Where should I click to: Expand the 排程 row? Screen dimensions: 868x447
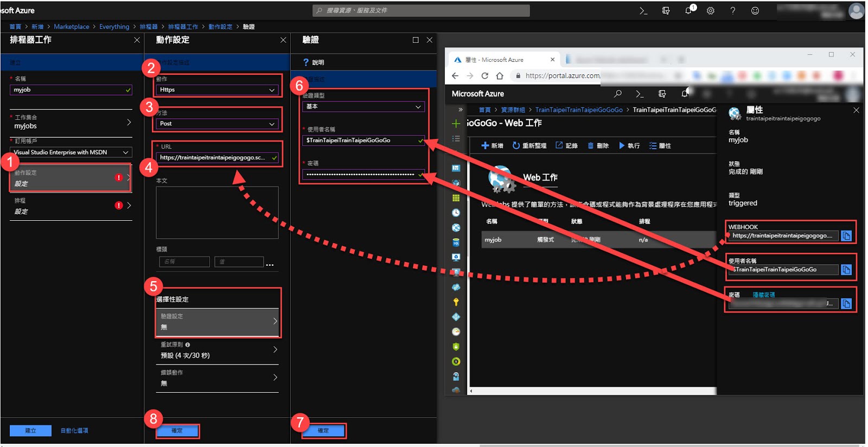click(71, 206)
